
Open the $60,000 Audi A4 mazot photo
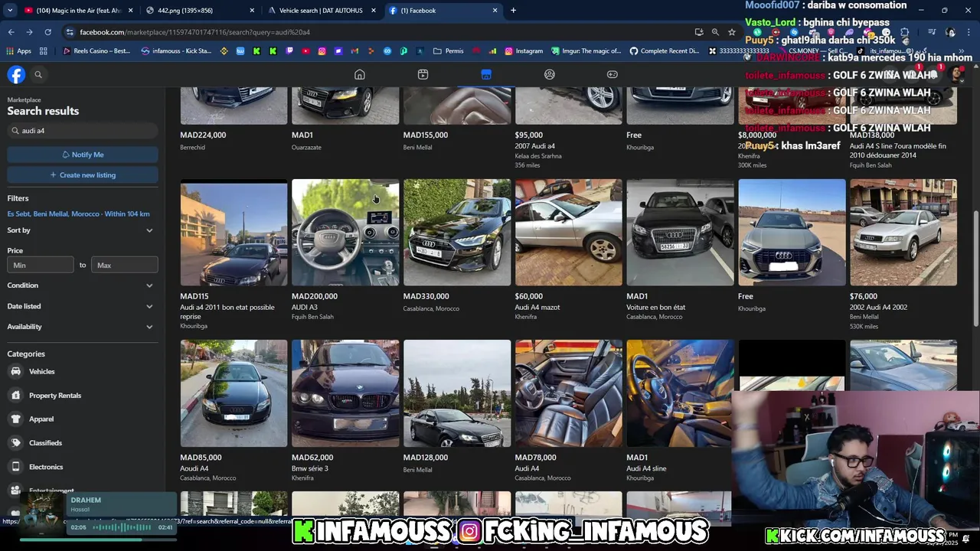[x=569, y=233]
